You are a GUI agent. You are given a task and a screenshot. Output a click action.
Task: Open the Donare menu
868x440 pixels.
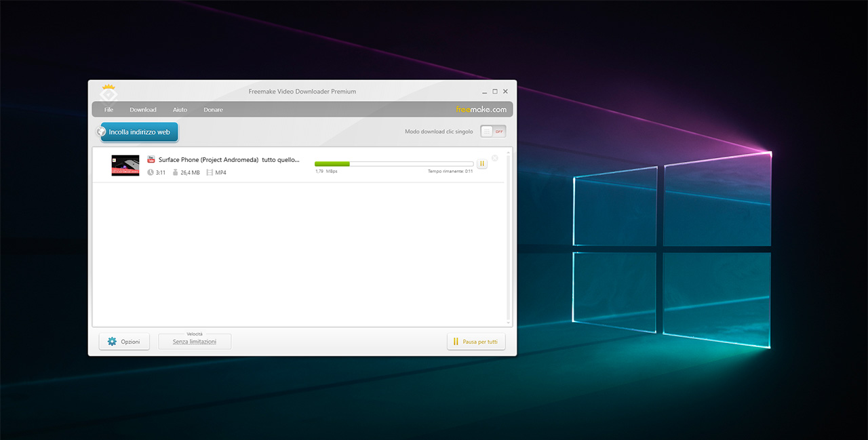pyautogui.click(x=213, y=110)
